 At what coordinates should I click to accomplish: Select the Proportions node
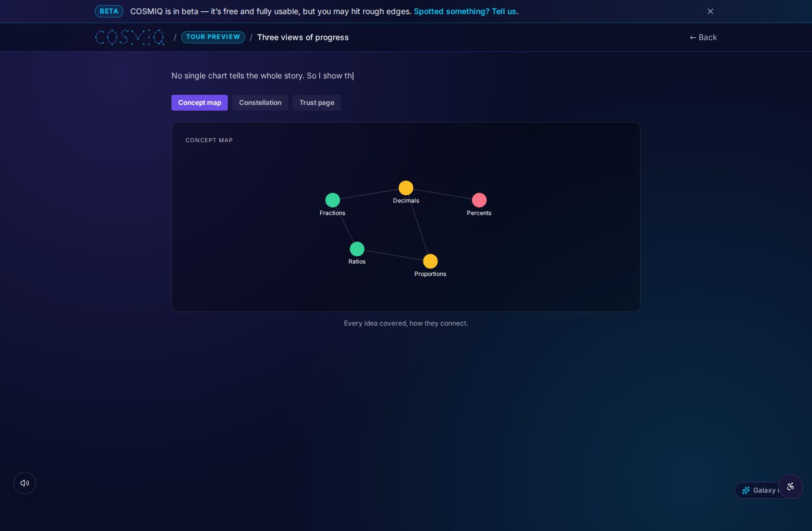(x=430, y=261)
